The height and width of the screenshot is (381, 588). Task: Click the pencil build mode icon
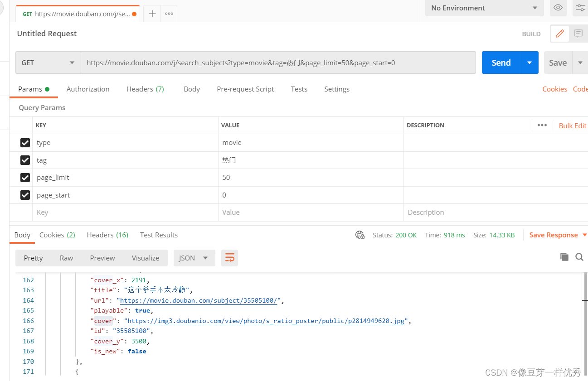(x=559, y=34)
